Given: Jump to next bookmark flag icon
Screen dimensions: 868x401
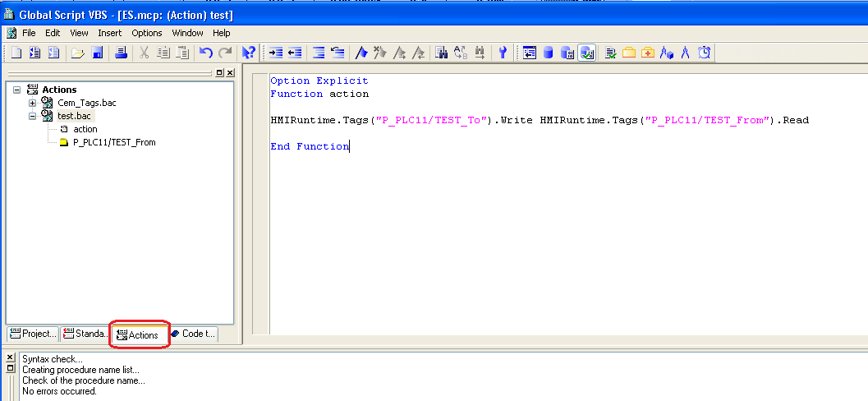Looking at the screenshot, I should tap(399, 53).
